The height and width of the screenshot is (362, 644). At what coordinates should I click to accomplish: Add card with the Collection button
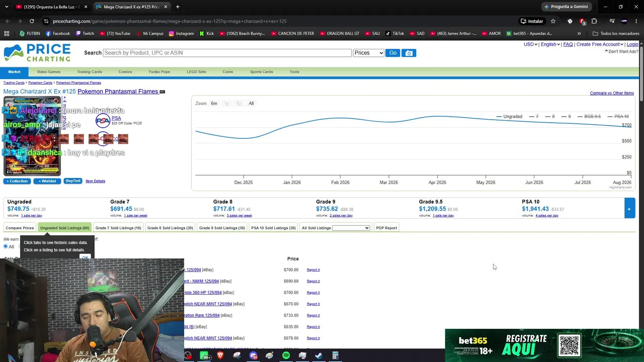point(17,181)
